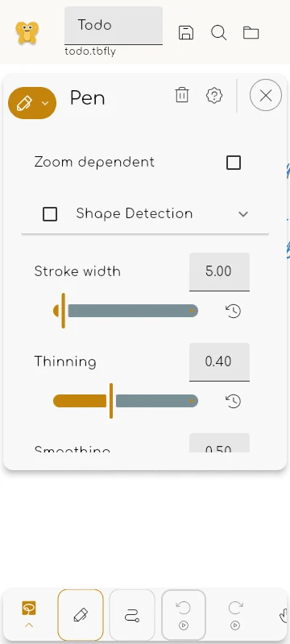Save the document with floppy icon
The height and width of the screenshot is (644, 290).
[x=186, y=32]
